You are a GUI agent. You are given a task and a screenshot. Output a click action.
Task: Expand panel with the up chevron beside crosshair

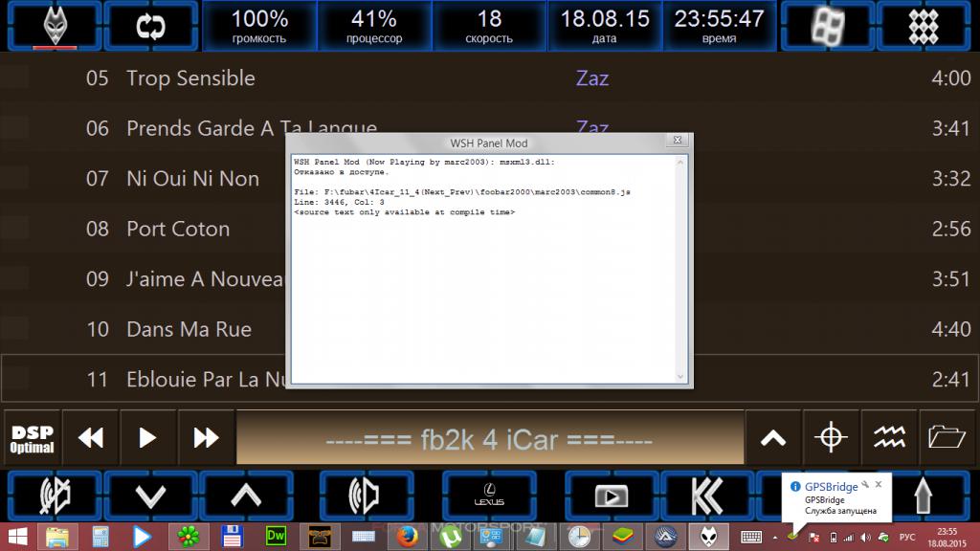(x=773, y=437)
